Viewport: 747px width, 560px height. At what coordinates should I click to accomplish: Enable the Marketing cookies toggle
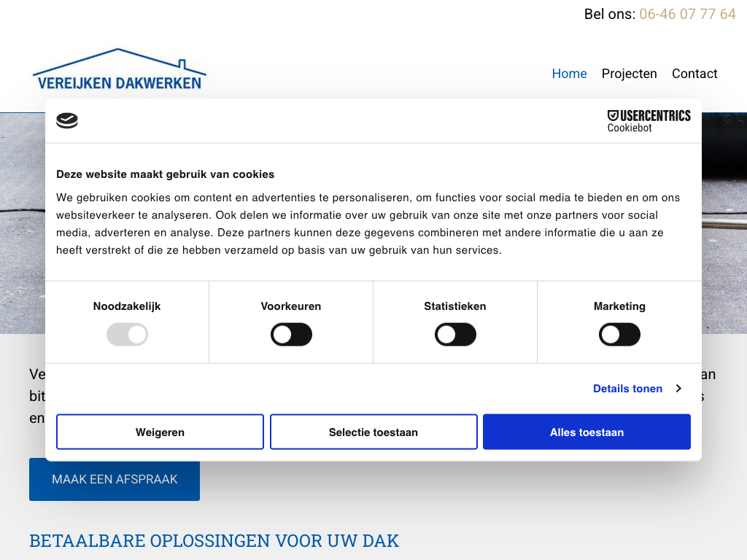click(619, 335)
